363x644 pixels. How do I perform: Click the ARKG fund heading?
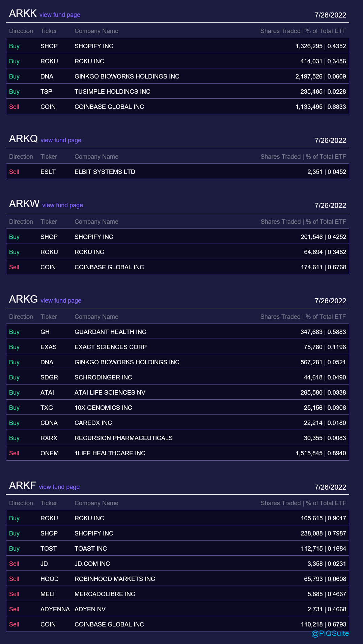click(23, 299)
